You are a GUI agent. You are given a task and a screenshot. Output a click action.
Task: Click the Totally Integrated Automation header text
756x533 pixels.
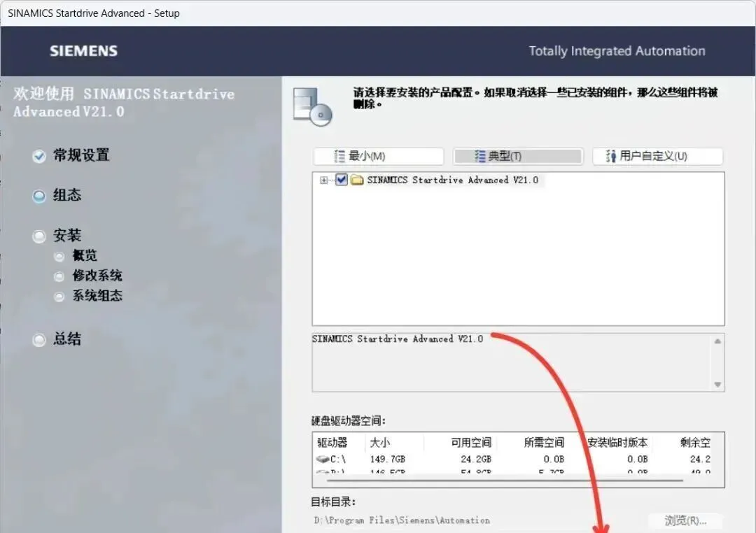click(617, 51)
